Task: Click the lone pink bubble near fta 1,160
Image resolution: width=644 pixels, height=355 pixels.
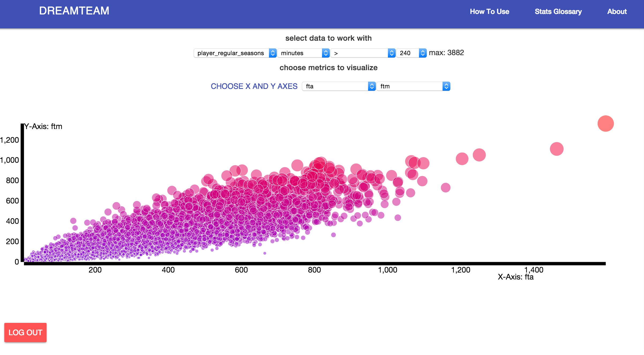Action: click(445, 188)
